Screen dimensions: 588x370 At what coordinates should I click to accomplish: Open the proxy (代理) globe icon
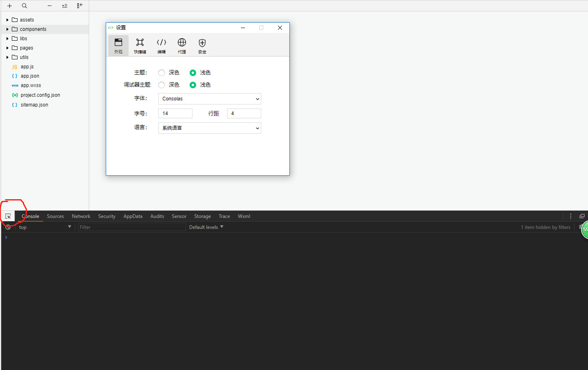pos(182,45)
